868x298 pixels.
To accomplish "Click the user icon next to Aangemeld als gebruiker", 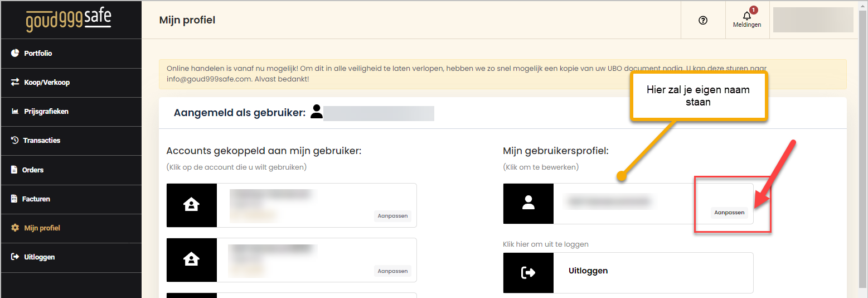I will (x=317, y=112).
